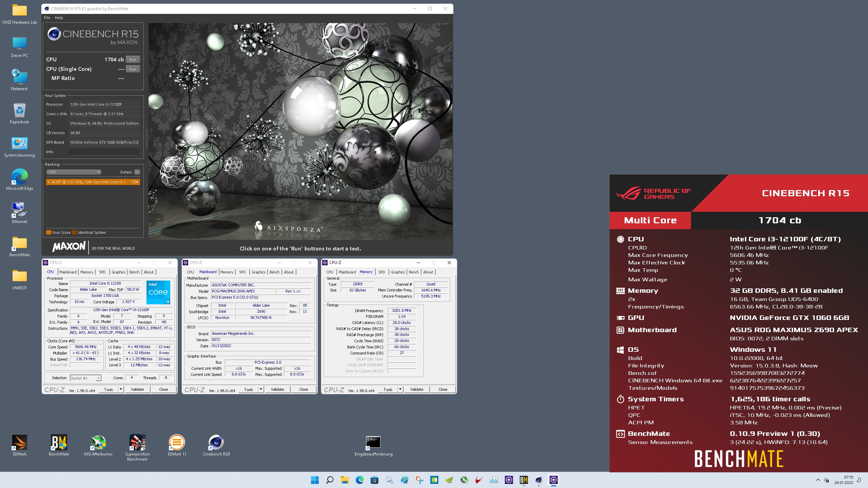Open the Cinebench File menu
The height and width of the screenshot is (488, 868).
coord(47,18)
